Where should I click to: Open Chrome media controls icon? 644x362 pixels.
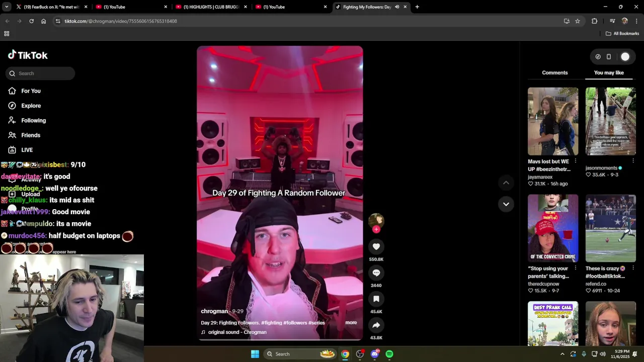point(612,21)
